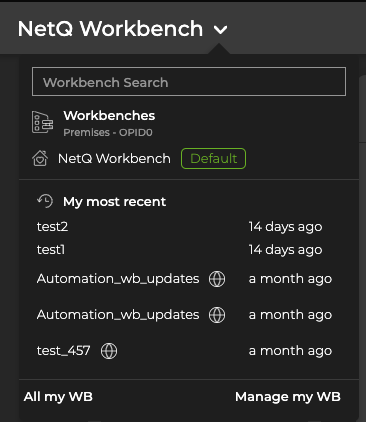
Task: Click the NetQ Workbench header title
Action: pyautogui.click(x=110, y=29)
